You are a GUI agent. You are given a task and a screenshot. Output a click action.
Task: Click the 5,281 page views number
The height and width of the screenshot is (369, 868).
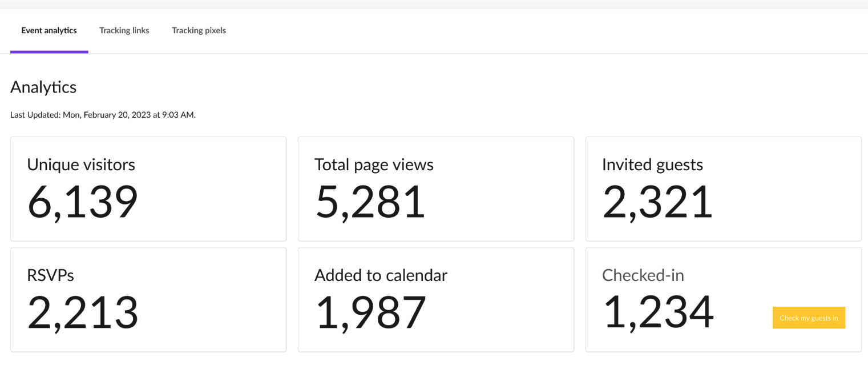coord(370,202)
